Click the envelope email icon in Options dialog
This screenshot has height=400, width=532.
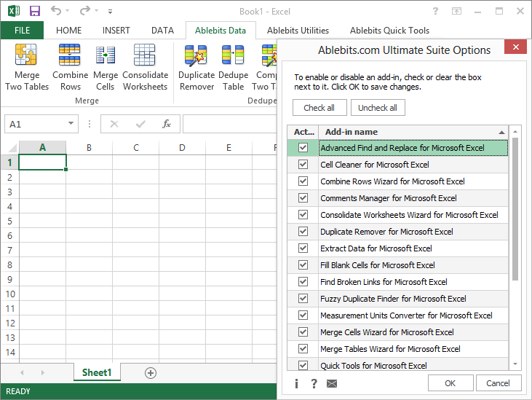tap(332, 384)
